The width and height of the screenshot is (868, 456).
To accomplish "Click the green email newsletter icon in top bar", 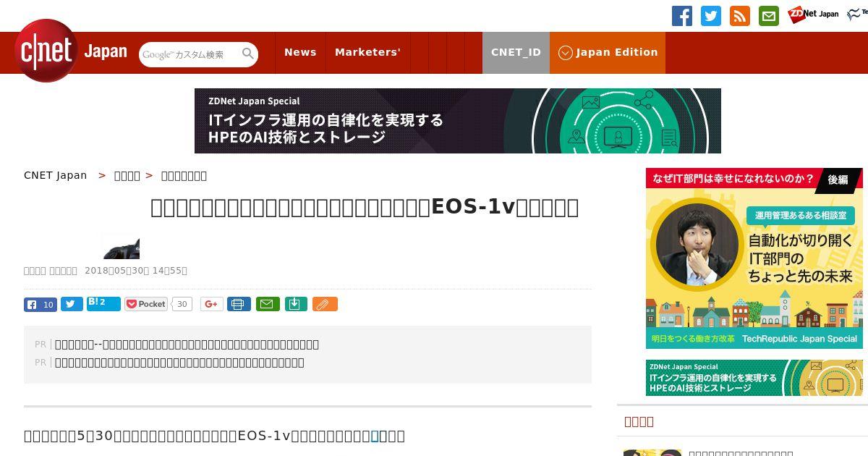I will (x=768, y=16).
